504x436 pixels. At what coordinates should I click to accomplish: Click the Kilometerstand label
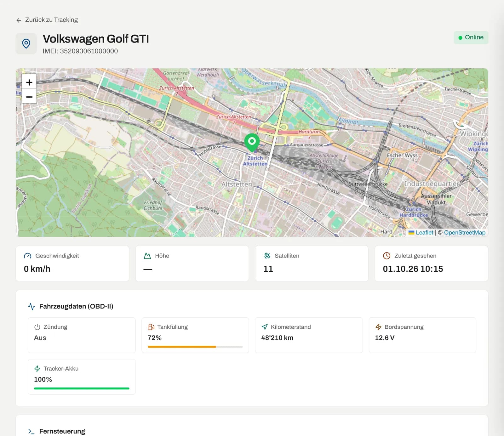pyautogui.click(x=291, y=327)
